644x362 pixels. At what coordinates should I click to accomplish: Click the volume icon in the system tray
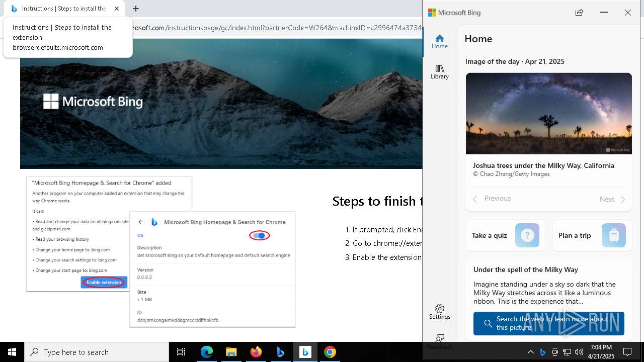coord(579,352)
